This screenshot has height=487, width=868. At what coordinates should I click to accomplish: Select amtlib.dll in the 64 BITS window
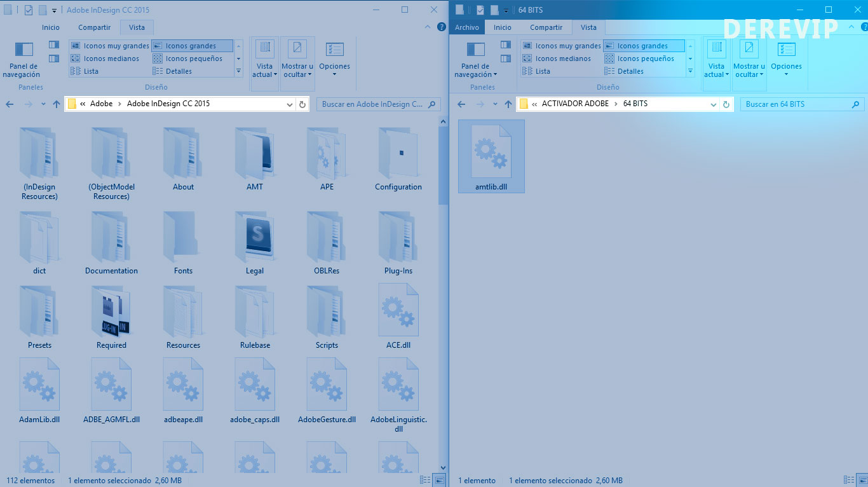491,156
